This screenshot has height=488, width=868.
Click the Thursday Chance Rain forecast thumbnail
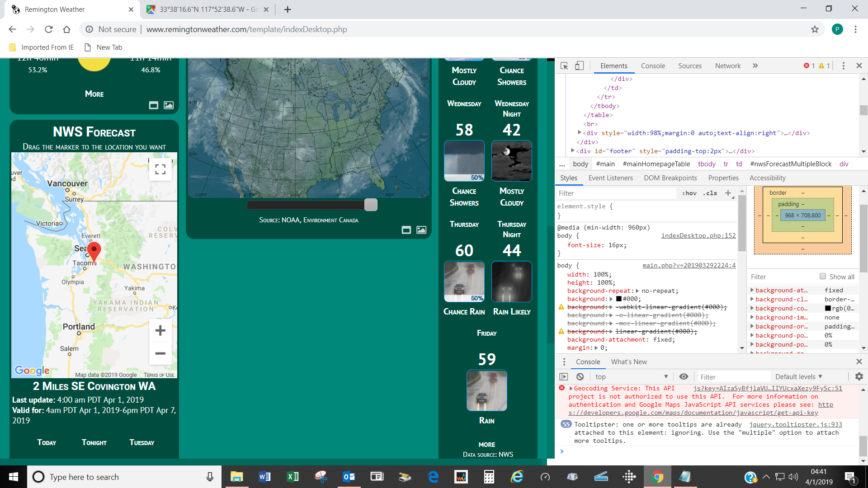pyautogui.click(x=464, y=282)
